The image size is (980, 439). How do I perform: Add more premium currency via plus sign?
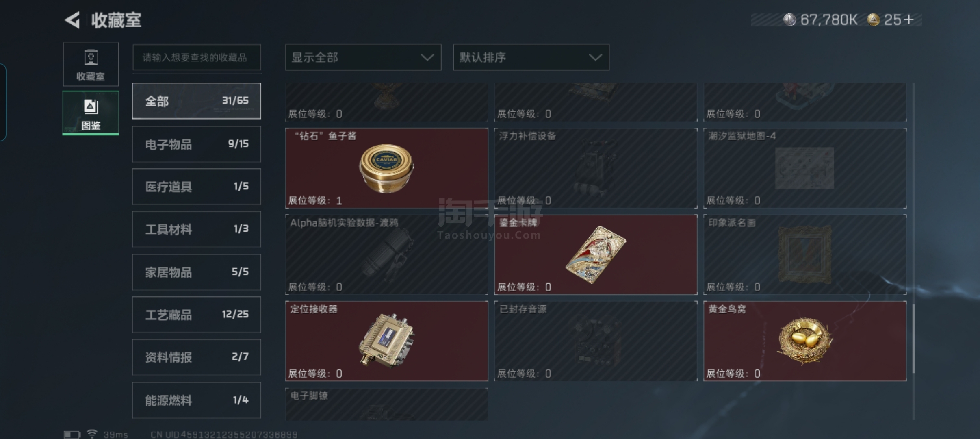click(909, 20)
